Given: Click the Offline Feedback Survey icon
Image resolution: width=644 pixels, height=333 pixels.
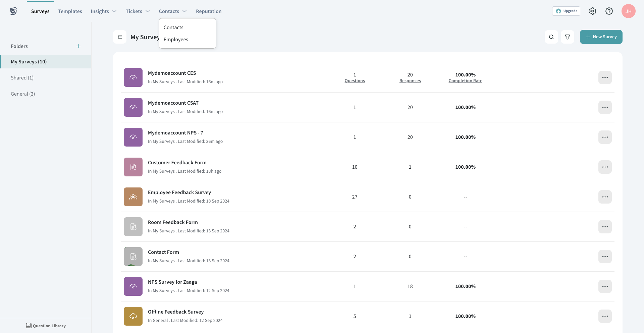Looking at the screenshot, I should point(133,316).
